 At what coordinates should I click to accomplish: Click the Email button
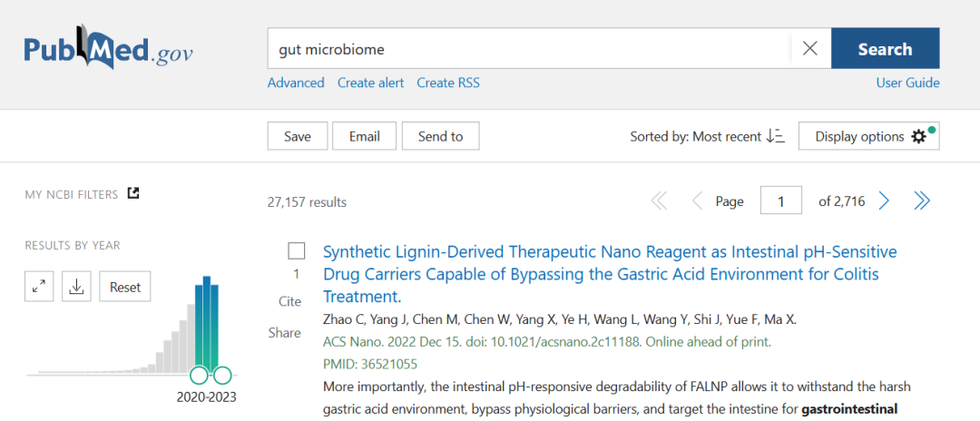click(365, 136)
